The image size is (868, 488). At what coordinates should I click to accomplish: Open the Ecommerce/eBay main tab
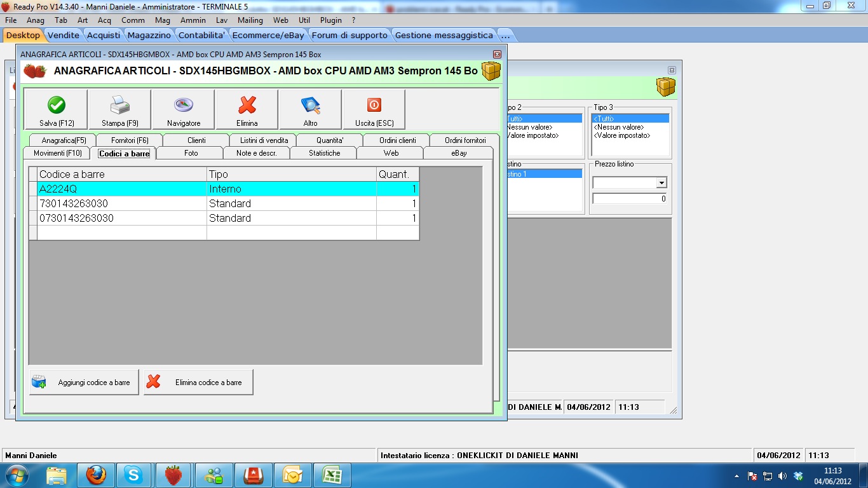[268, 35]
